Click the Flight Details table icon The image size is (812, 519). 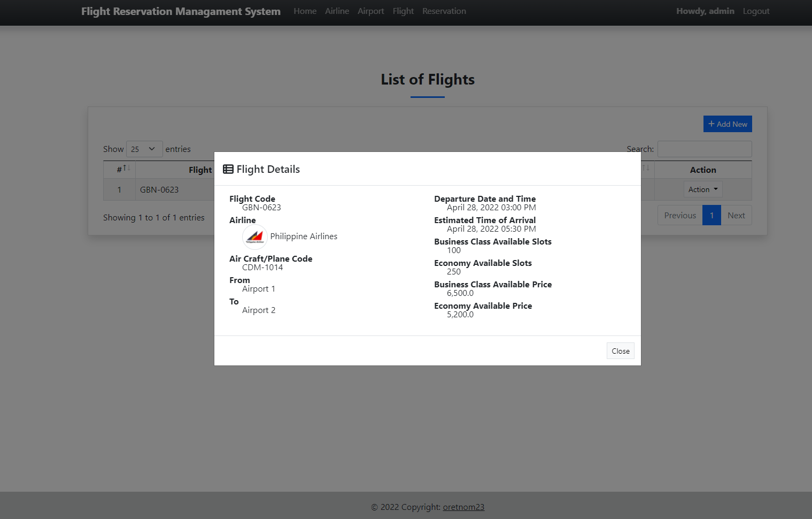point(228,169)
